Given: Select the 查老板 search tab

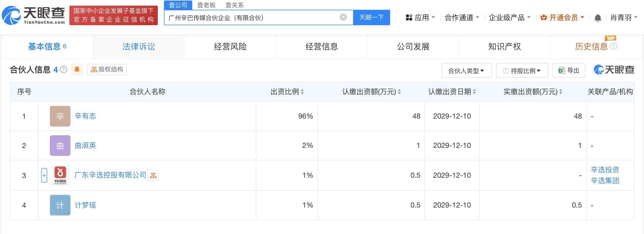Looking at the screenshot, I should 206,5.
